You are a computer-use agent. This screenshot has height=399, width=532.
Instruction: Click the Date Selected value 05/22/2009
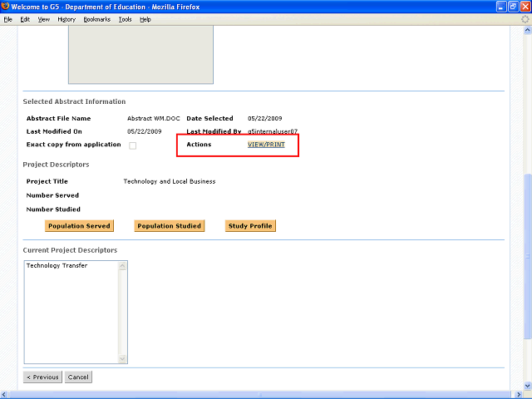click(x=264, y=118)
